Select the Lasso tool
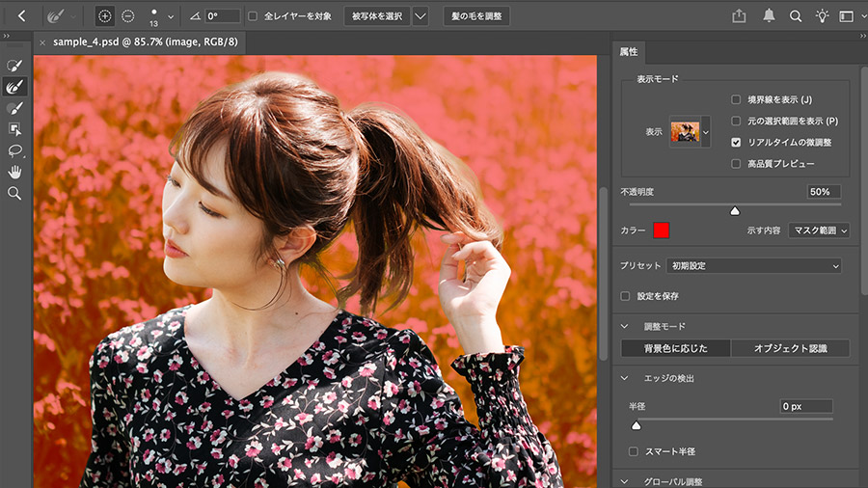The width and height of the screenshot is (868, 488). tap(14, 150)
